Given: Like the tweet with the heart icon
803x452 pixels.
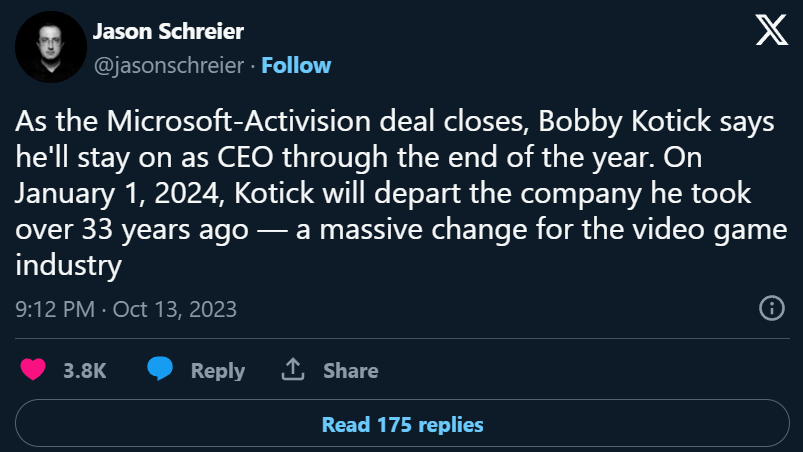Looking at the screenshot, I should point(34,370).
